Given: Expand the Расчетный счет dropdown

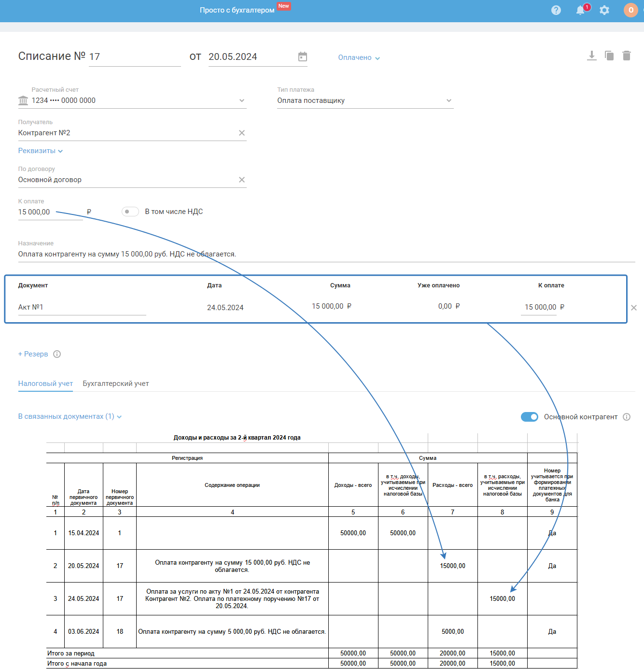Looking at the screenshot, I should point(242,100).
